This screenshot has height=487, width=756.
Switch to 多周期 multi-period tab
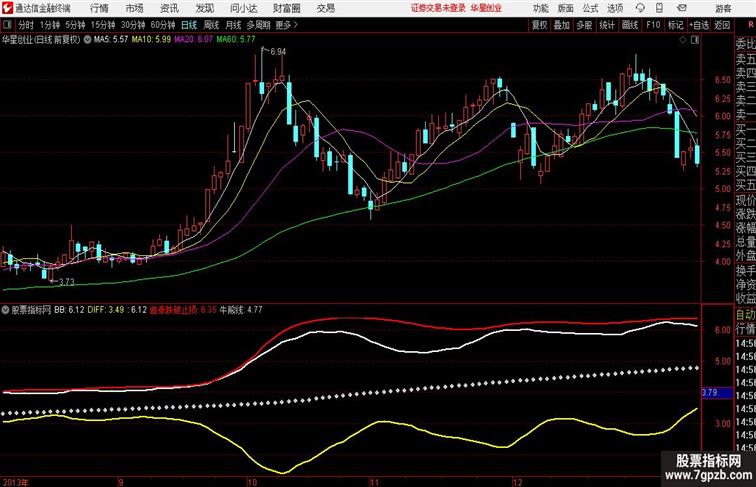pos(258,25)
